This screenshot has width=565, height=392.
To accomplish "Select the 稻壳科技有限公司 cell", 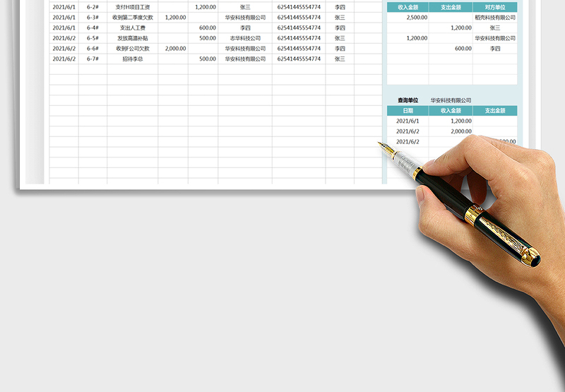I will point(494,18).
